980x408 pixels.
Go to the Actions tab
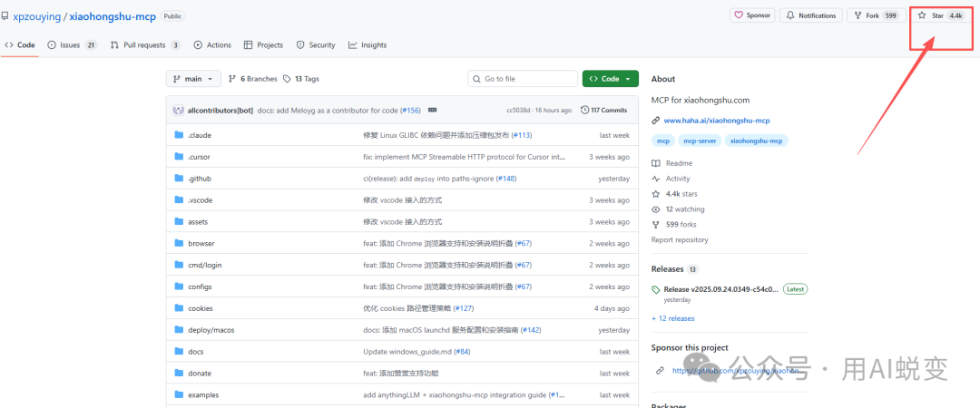[212, 44]
